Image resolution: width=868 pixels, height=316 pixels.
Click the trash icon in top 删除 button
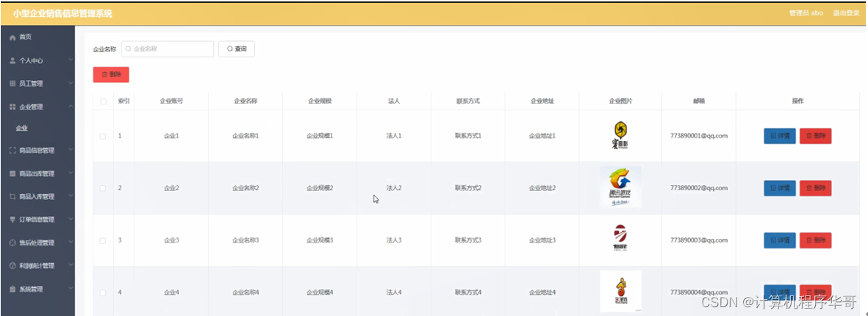[x=104, y=75]
